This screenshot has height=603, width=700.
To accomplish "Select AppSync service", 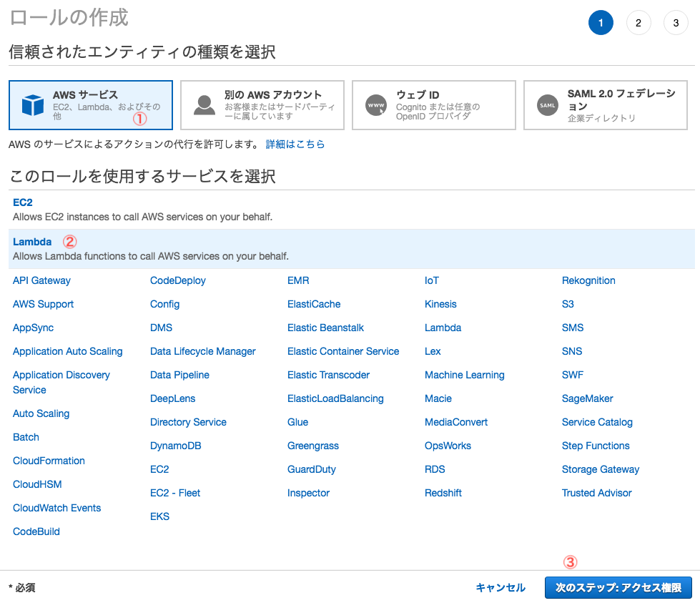I will pos(33,328).
